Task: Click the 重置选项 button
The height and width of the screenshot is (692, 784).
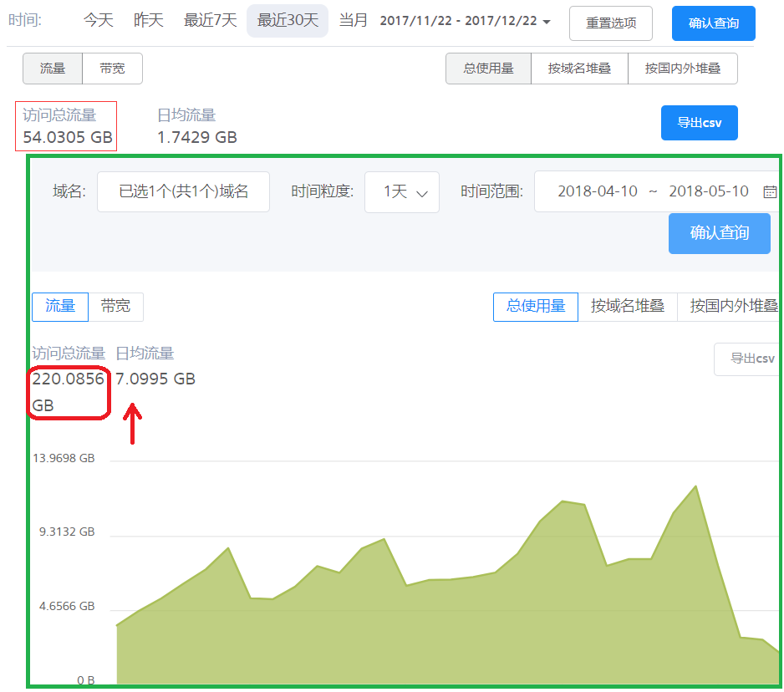Action: [x=610, y=23]
